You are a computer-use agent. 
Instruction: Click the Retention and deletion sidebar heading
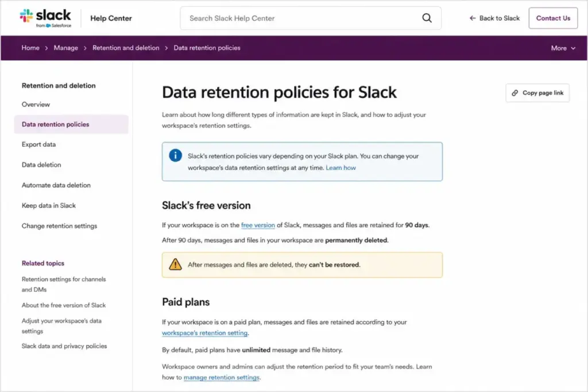click(59, 86)
